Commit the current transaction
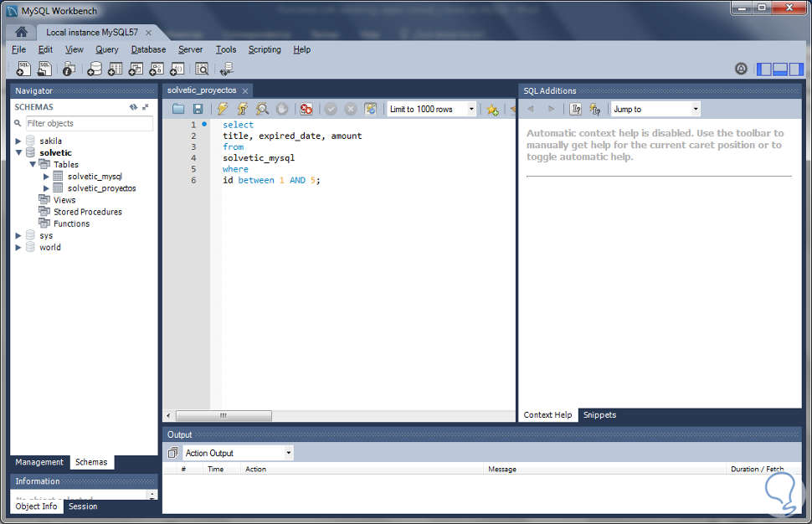The image size is (812, 524). (331, 109)
